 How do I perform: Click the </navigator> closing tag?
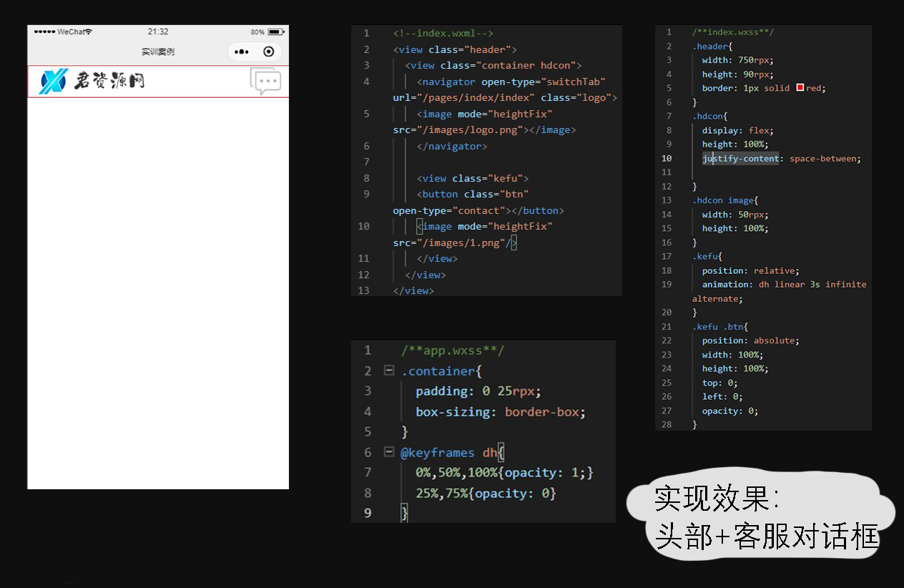452,146
